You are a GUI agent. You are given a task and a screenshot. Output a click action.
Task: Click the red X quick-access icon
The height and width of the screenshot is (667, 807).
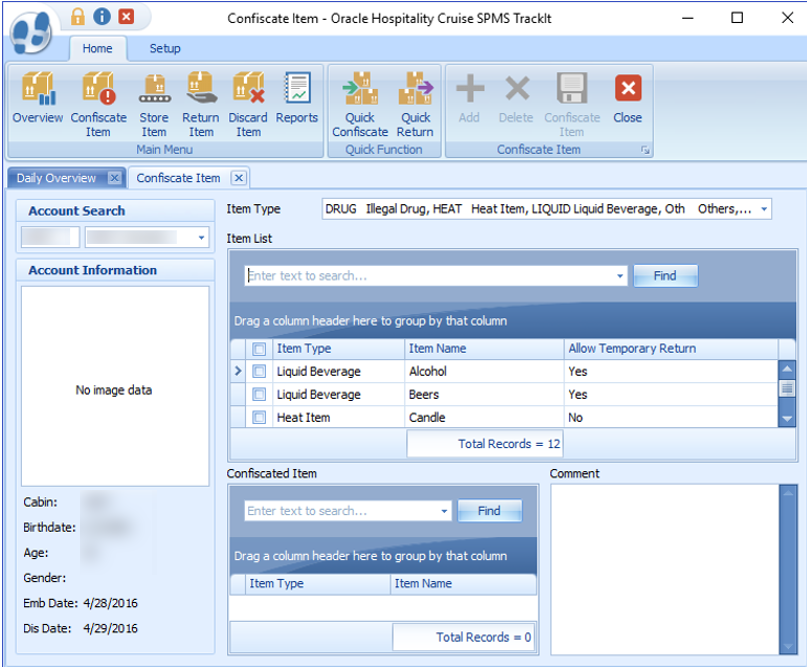(x=126, y=16)
